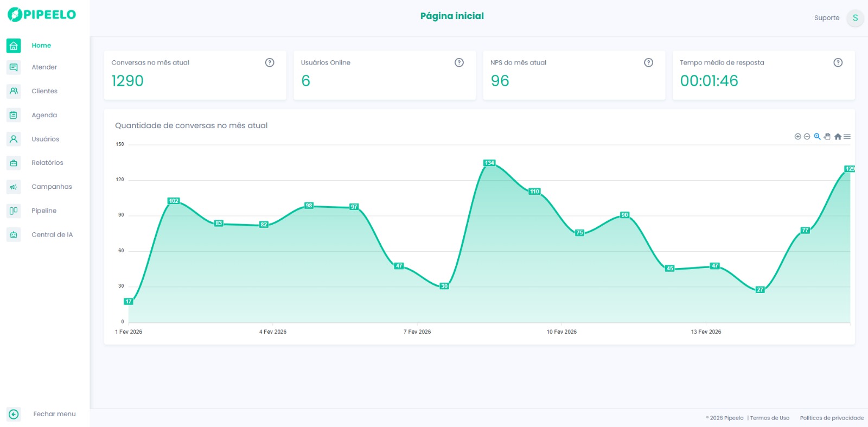Open the chart hamburger export menu
Screen dimensions: 868x427
click(847, 137)
